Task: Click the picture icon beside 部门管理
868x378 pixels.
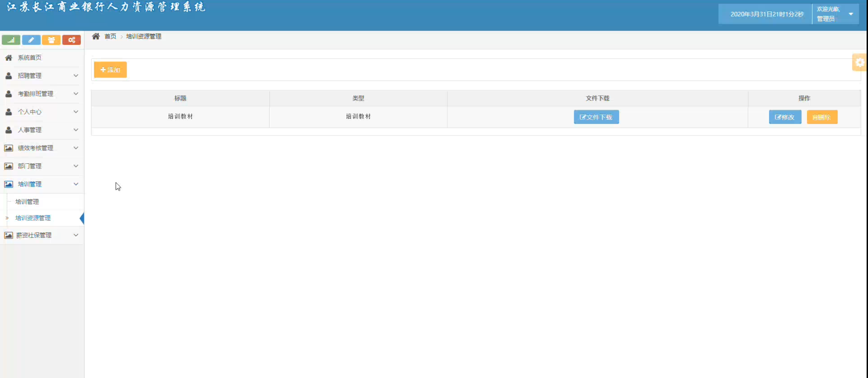Action: pyautogui.click(x=8, y=166)
